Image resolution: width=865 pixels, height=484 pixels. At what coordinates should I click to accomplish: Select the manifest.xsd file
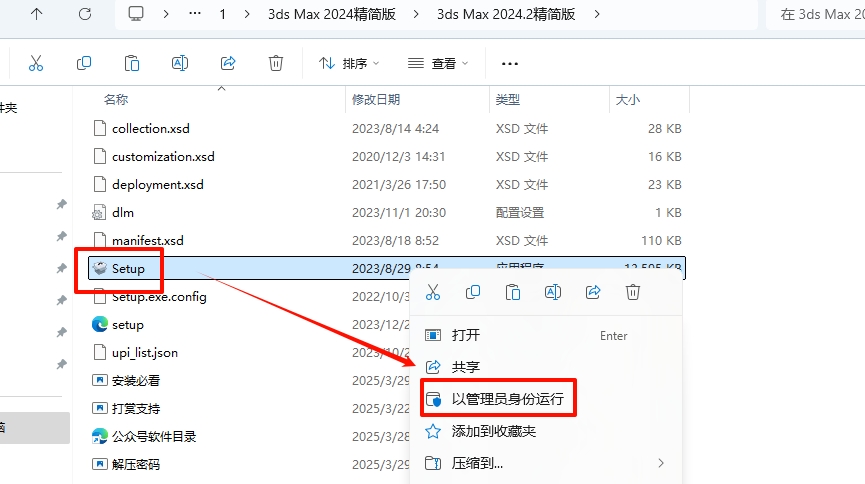pyautogui.click(x=148, y=240)
